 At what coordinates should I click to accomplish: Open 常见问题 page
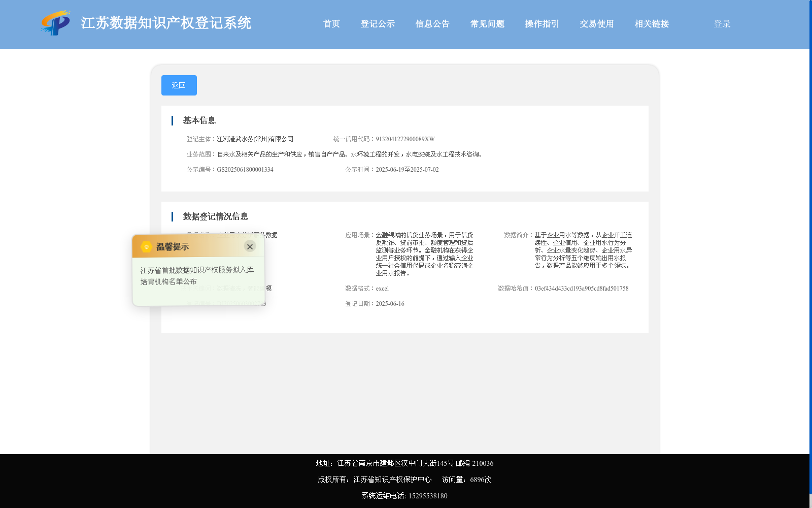coord(487,24)
